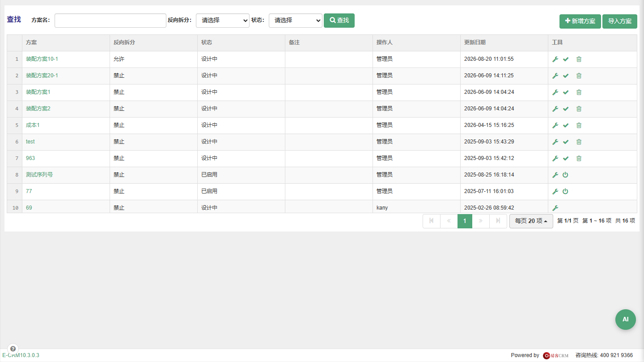Viewport: 644px width, 362px height.
Task: Click the wrench icon for 测试序列号
Action: pyautogui.click(x=555, y=175)
